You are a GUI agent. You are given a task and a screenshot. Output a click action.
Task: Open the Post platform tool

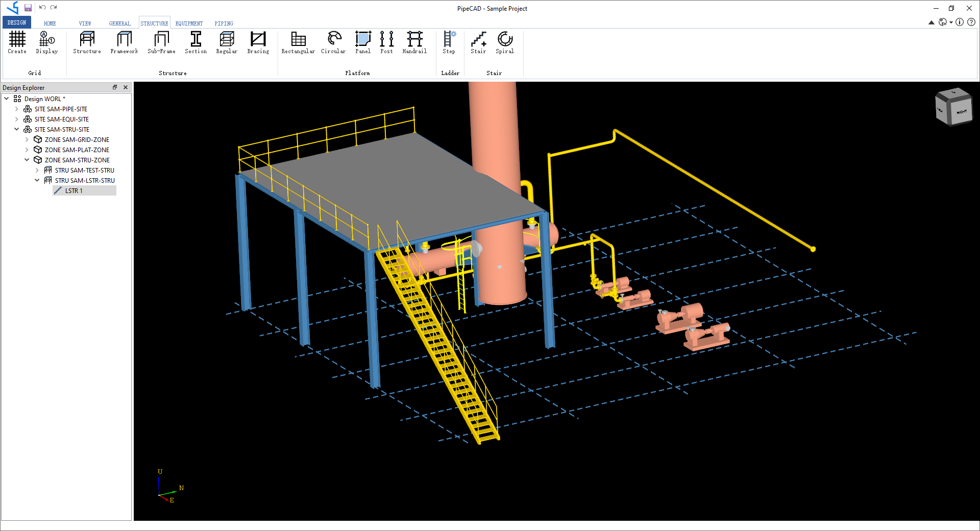click(386, 43)
